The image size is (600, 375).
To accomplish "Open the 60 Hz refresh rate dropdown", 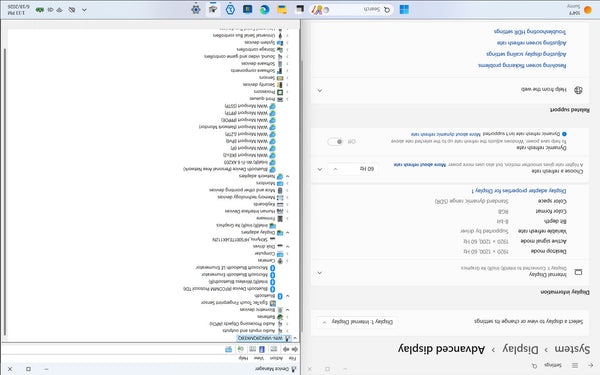I will (x=353, y=169).
